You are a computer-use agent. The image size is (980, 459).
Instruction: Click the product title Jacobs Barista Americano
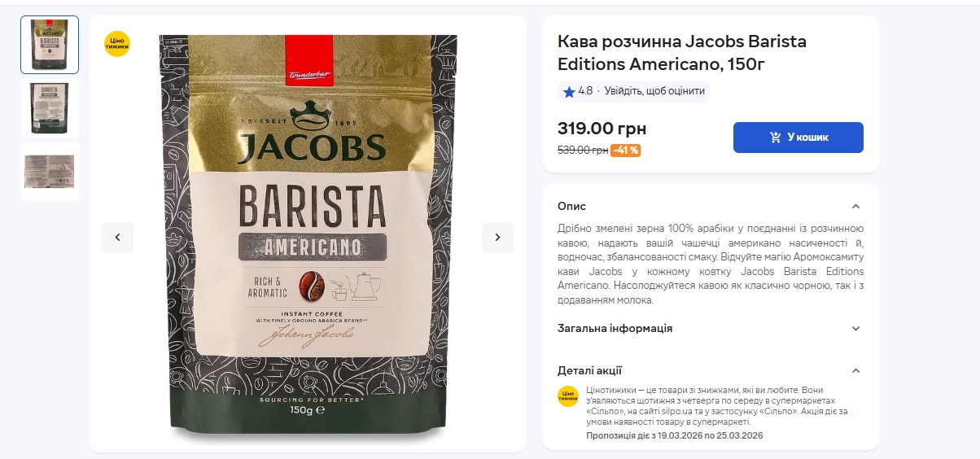tap(682, 52)
